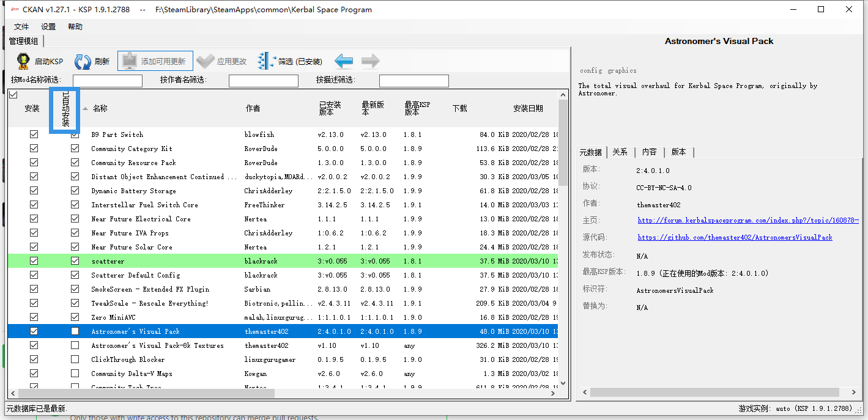Select the Near Future Electrical Core row

283,219
